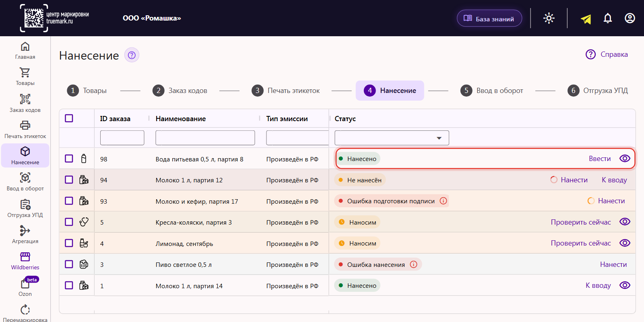This screenshot has height=322, width=644.
Task: Open Отгрузка УПД in sidebar
Action: (x=25, y=208)
